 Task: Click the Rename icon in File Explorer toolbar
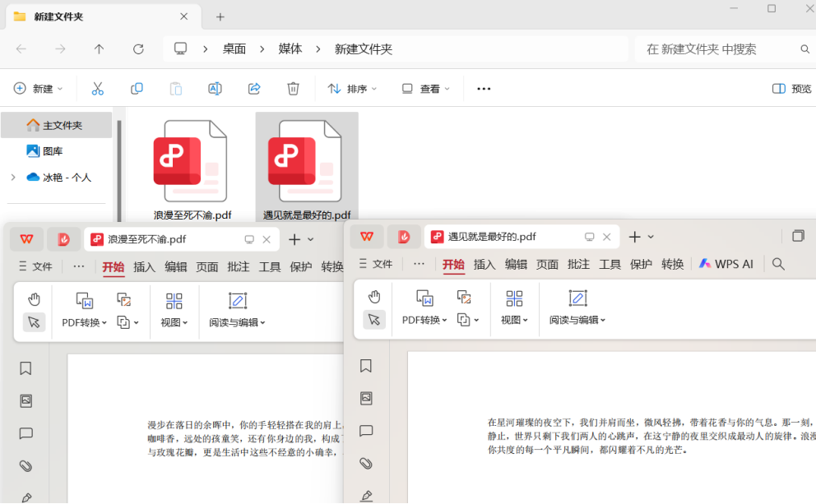(x=215, y=89)
